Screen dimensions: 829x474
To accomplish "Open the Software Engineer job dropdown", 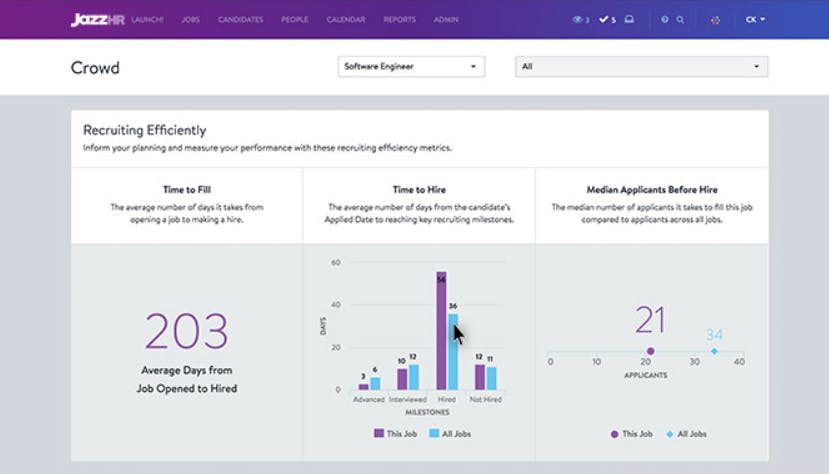I will (411, 67).
